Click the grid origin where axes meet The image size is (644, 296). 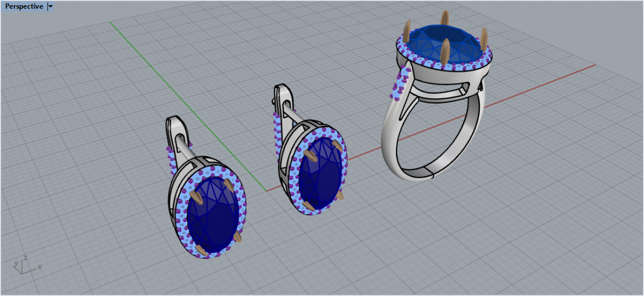[266, 190]
